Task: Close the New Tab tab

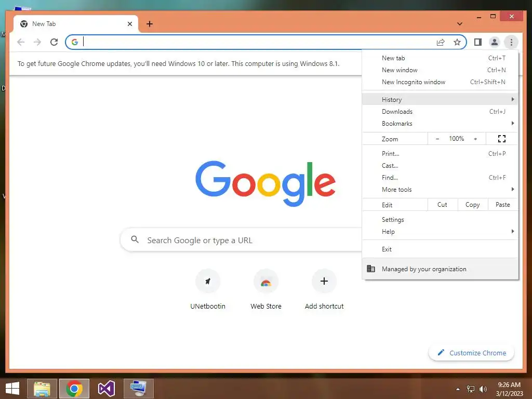Action: (x=129, y=24)
